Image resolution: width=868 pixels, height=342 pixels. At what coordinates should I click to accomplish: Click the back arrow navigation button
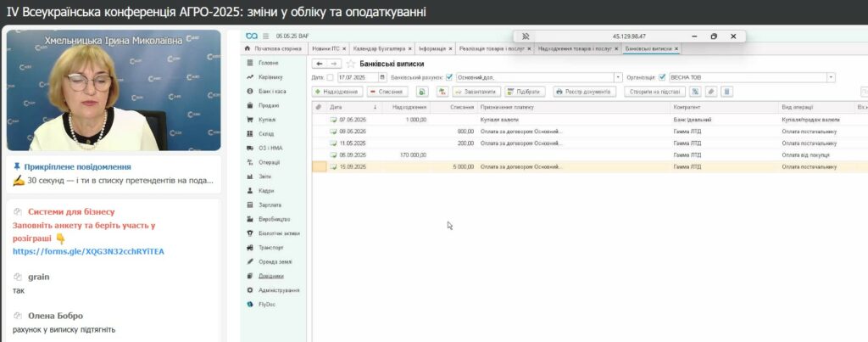319,64
